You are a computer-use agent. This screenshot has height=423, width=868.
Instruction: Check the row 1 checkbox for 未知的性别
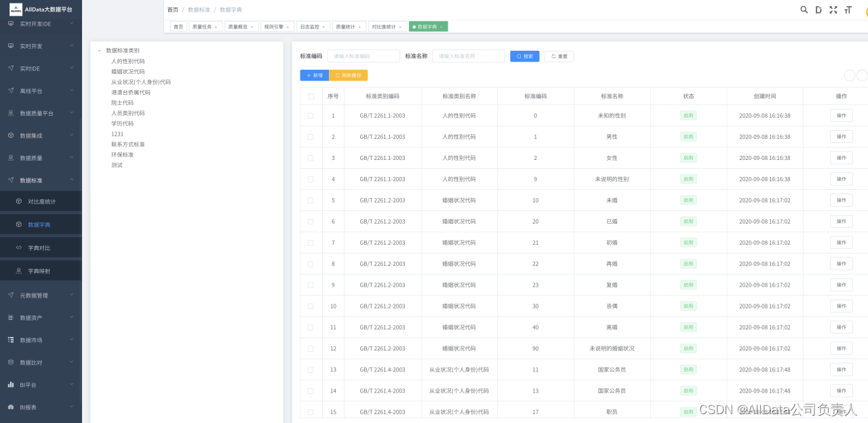(x=311, y=116)
